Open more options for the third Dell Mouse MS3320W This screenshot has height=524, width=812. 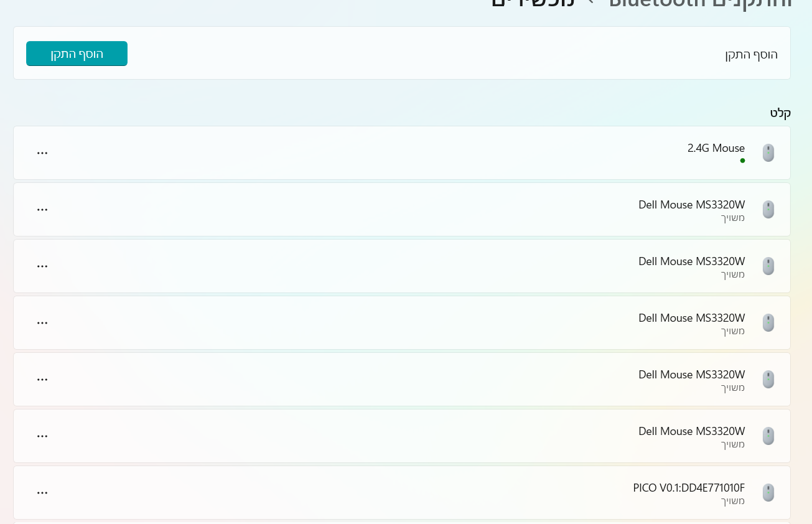tap(42, 323)
